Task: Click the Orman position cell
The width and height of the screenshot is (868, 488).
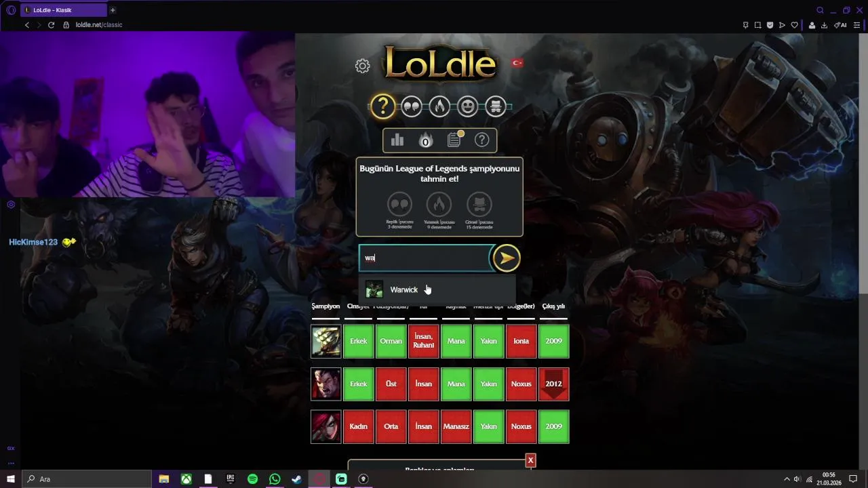Action: 391,341
